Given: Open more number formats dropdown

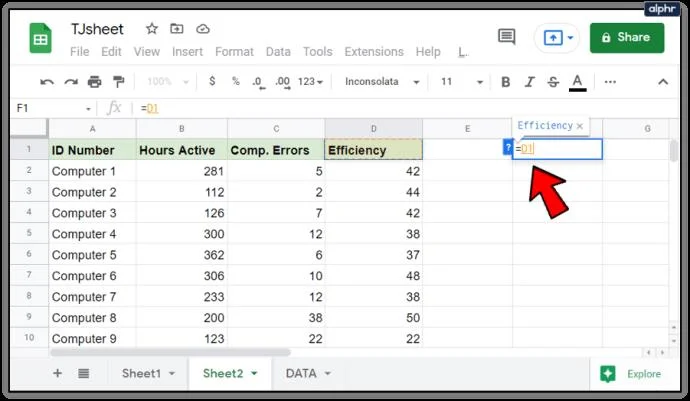Looking at the screenshot, I should (311, 82).
